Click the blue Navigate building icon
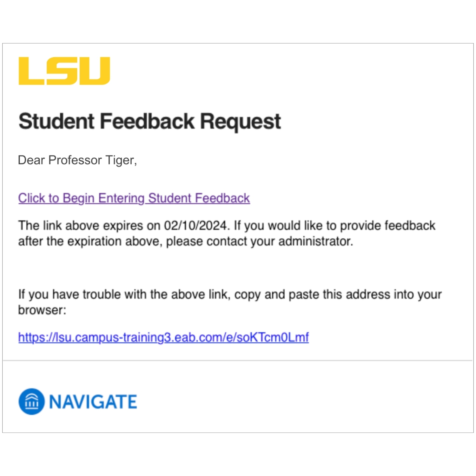 tap(31, 401)
